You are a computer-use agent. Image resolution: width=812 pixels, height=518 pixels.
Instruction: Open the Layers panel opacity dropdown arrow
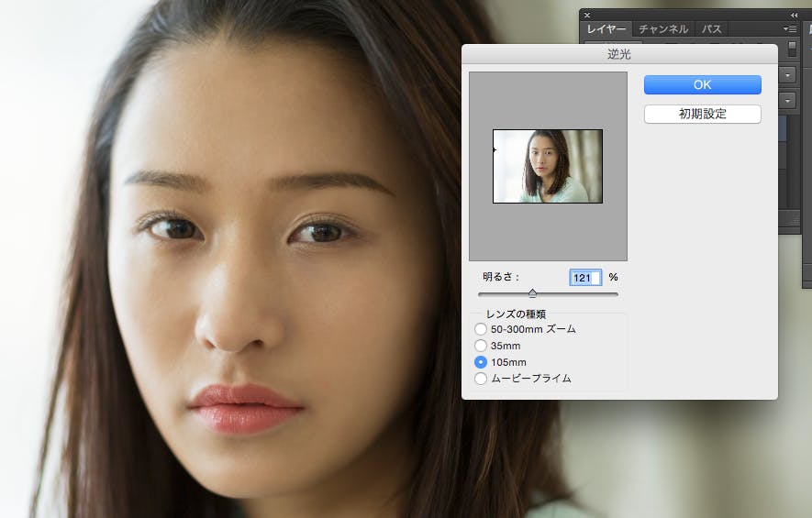pos(787,75)
